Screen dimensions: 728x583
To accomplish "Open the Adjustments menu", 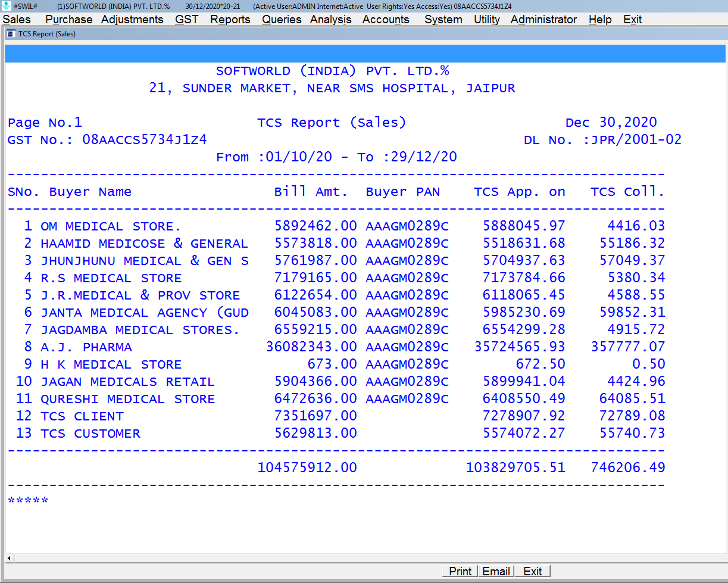I will (132, 20).
